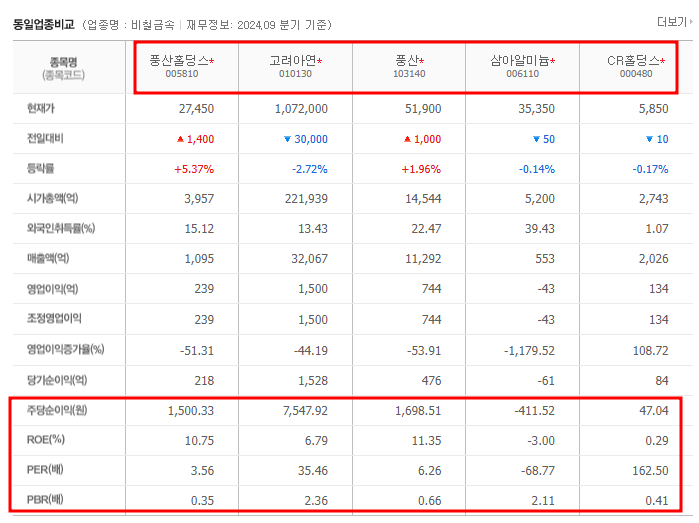
Task: Click PBR value 2.36
Action: coord(316,501)
